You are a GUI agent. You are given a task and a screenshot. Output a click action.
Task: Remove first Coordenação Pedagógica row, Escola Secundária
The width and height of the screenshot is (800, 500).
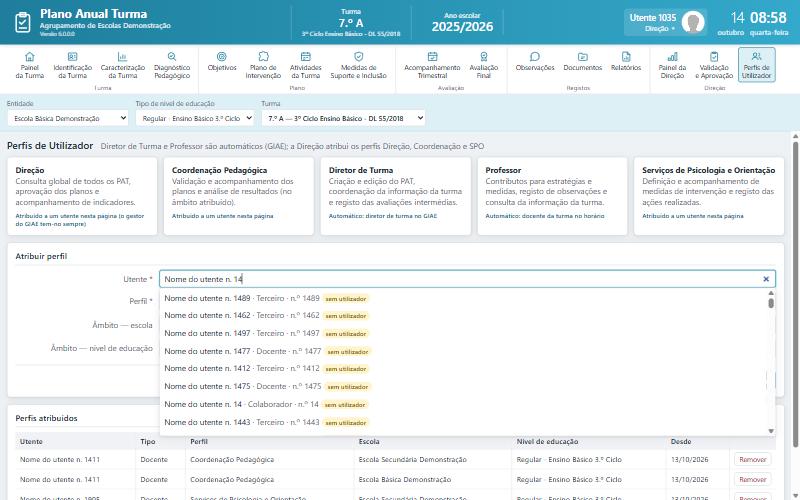click(753, 460)
